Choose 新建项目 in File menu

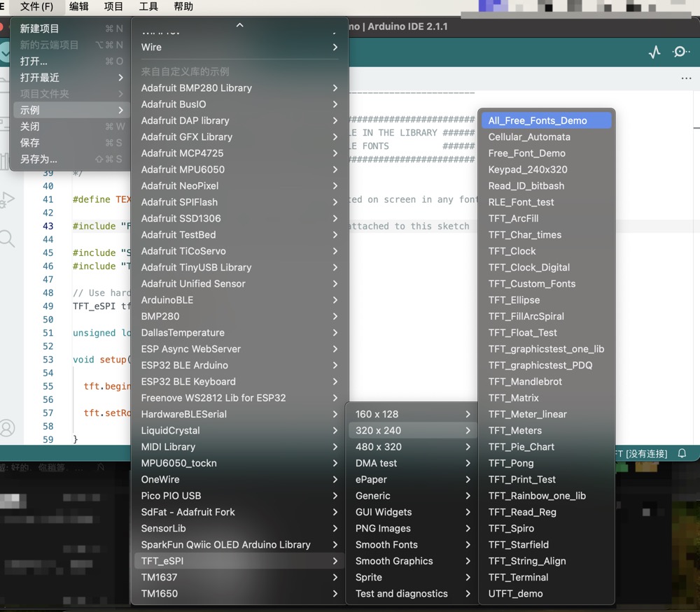[x=71, y=29]
